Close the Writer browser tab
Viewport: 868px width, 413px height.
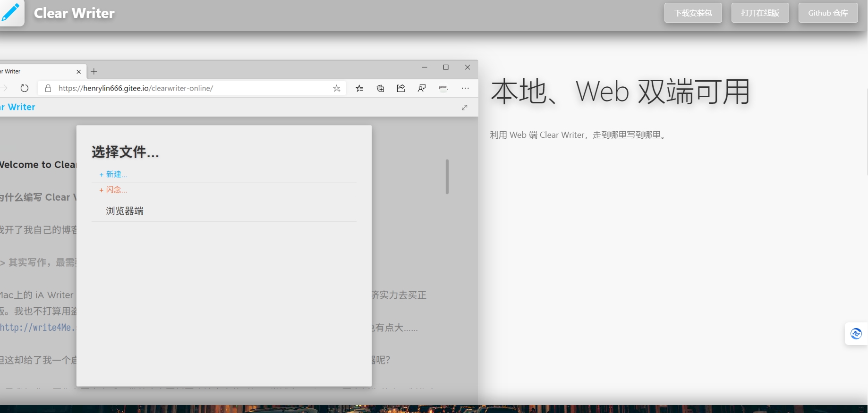(79, 72)
